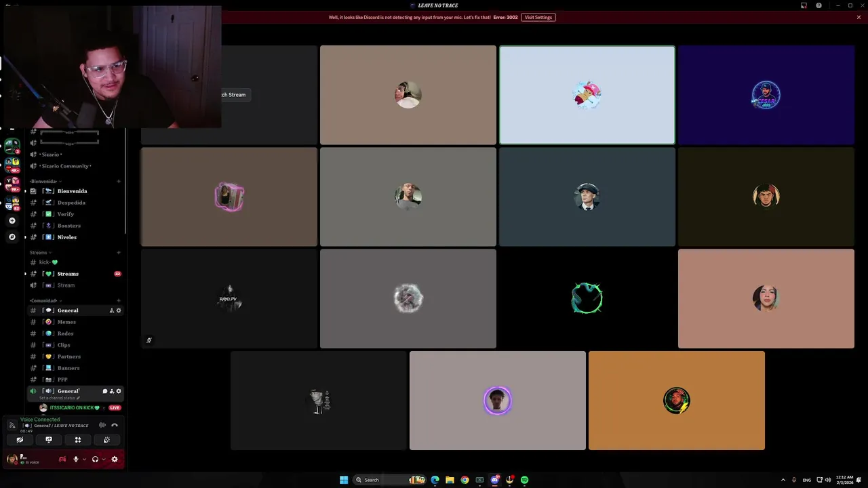The image size is (868, 488).
Task: Open noise suppression waveform icon
Action: (102, 425)
